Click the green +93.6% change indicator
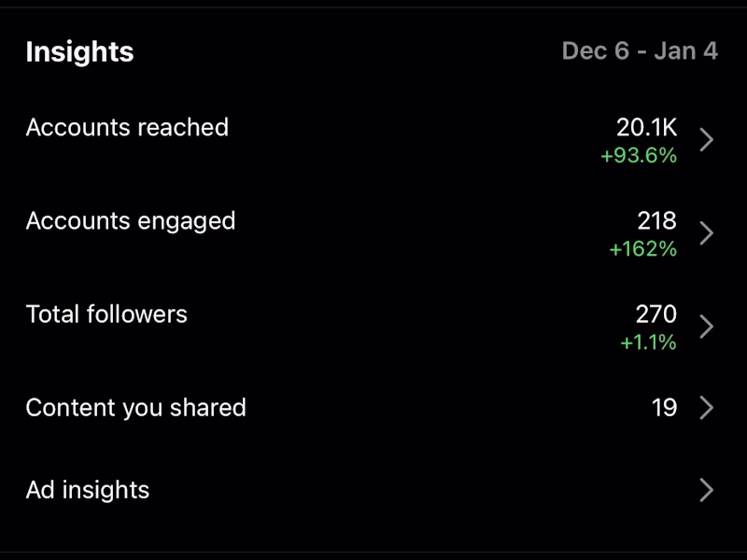 639,156
